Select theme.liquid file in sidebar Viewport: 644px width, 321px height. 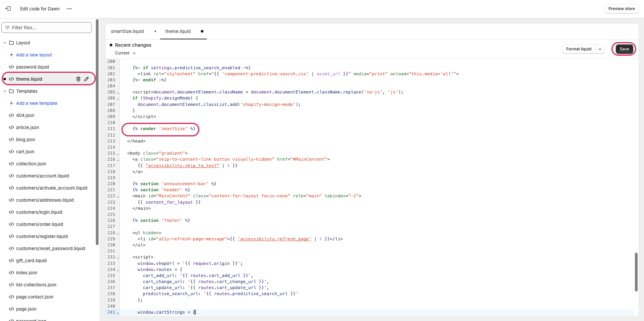29,79
